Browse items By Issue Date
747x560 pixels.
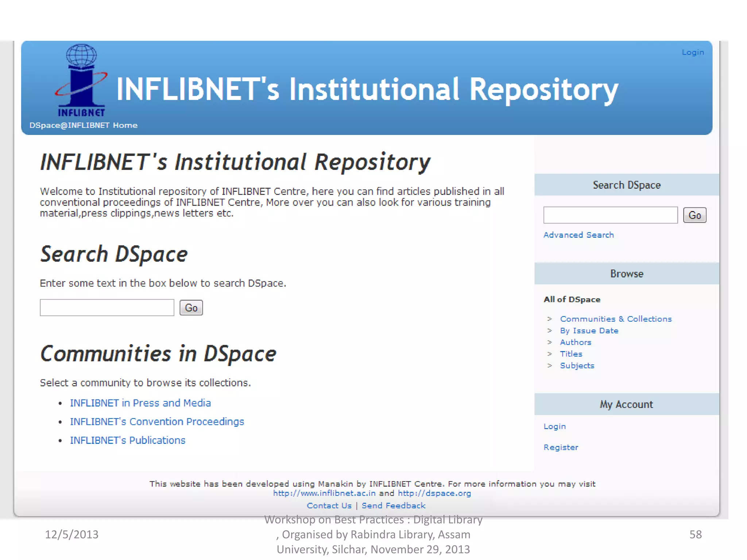click(x=589, y=330)
